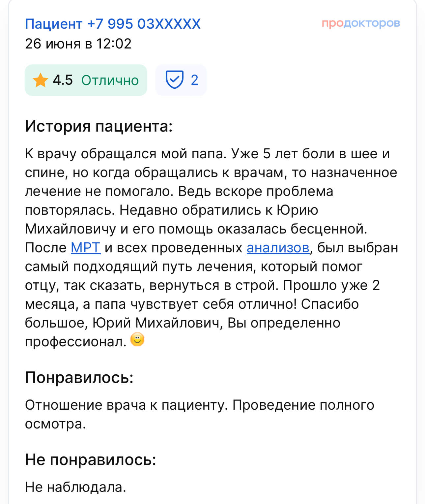
Task: Click the word профессионал in the review
Action: [x=75, y=342]
